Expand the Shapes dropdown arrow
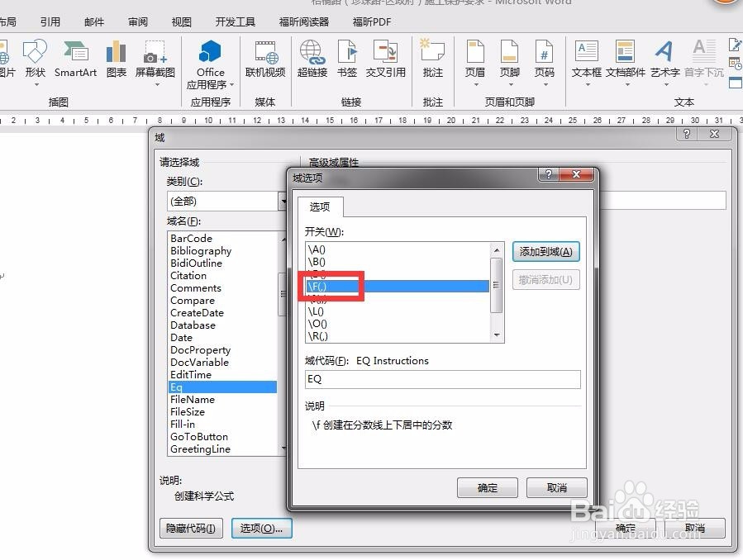Viewport: 743px width, 560px height. pos(36,85)
